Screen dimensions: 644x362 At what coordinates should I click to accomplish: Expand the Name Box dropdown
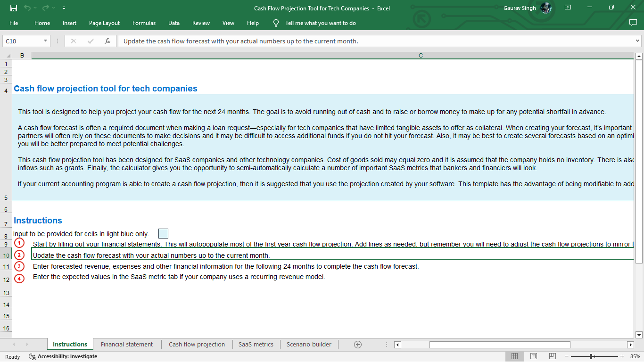point(45,41)
